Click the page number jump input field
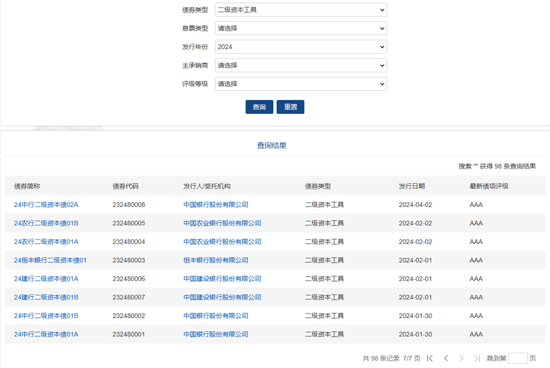 [518, 358]
